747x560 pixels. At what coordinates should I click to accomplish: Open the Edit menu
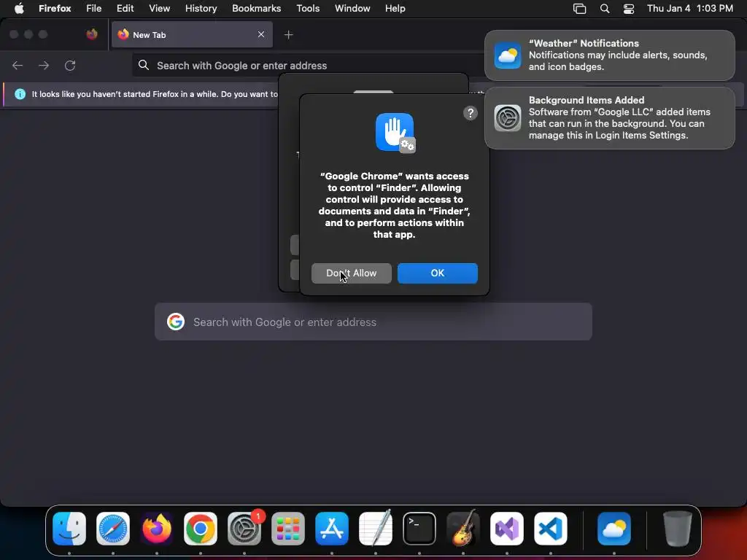pos(125,8)
